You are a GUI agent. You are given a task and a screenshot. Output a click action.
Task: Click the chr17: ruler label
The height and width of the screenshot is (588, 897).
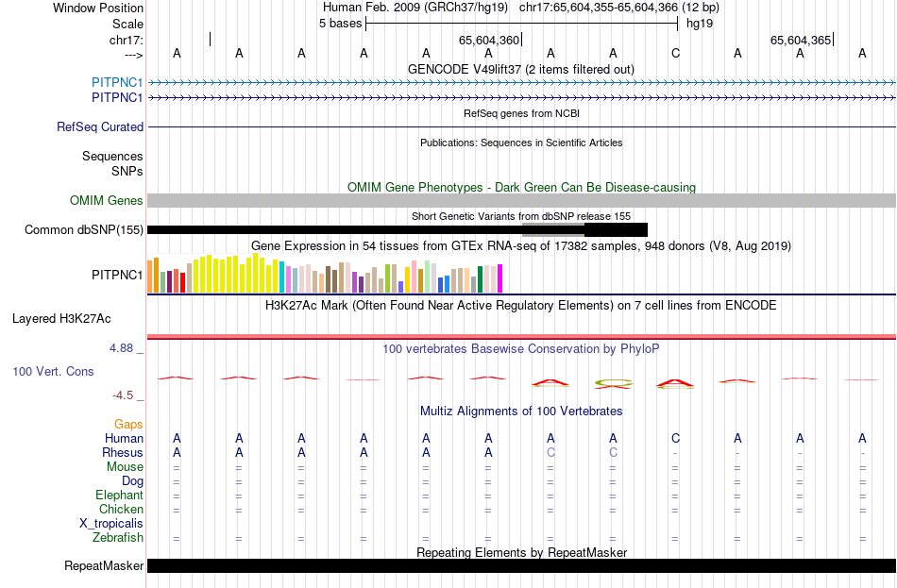point(127,40)
